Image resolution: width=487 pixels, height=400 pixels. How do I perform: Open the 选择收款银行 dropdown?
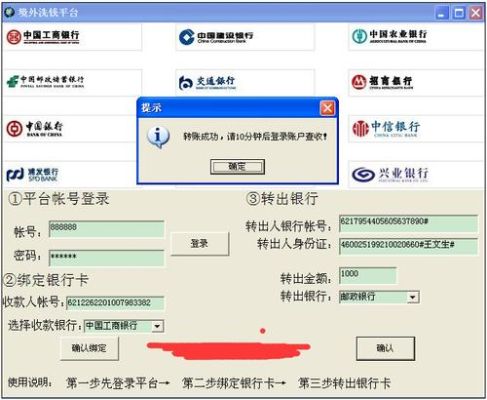click(x=157, y=326)
